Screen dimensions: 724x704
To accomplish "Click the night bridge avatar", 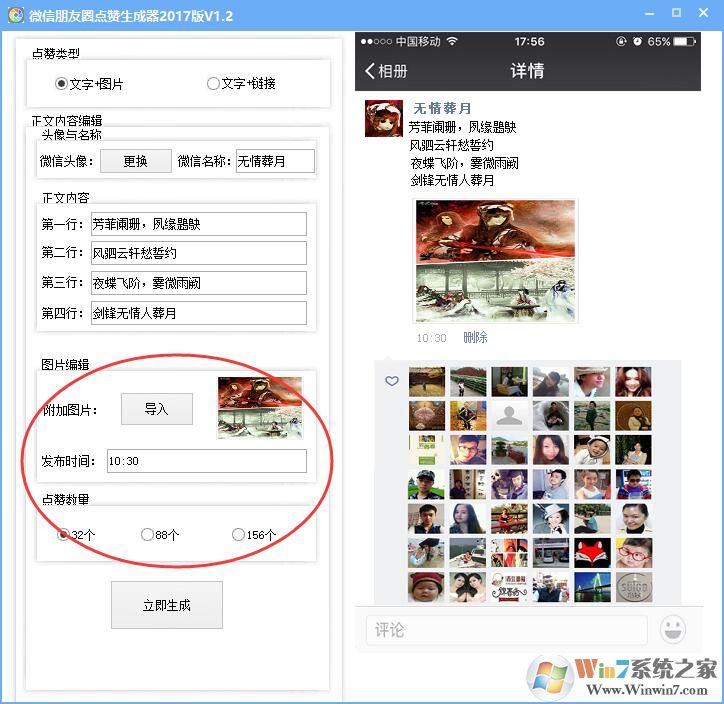I will click(592, 587).
